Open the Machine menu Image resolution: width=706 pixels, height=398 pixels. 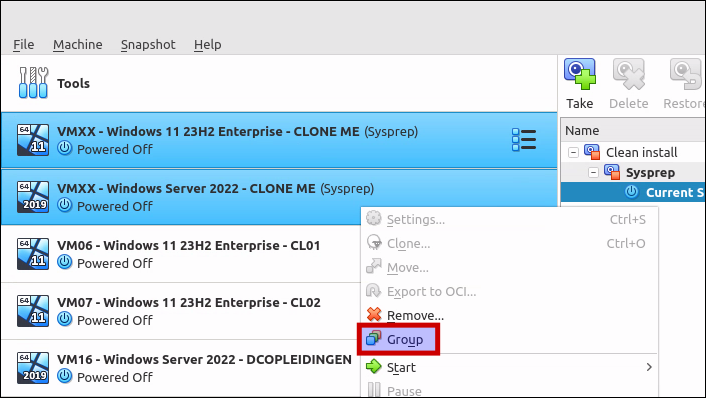pyautogui.click(x=77, y=45)
